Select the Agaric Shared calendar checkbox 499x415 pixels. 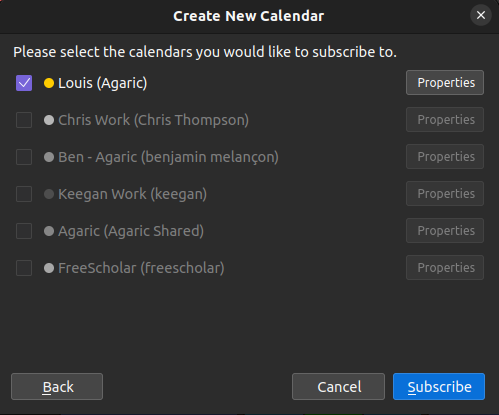[24, 231]
